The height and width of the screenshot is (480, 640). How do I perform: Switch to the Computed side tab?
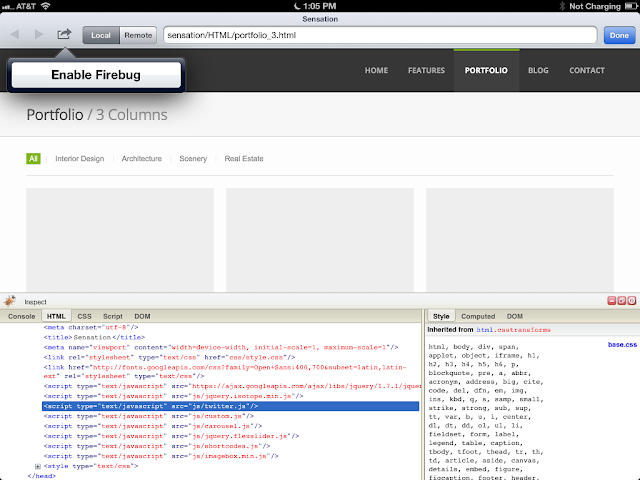pos(478,316)
